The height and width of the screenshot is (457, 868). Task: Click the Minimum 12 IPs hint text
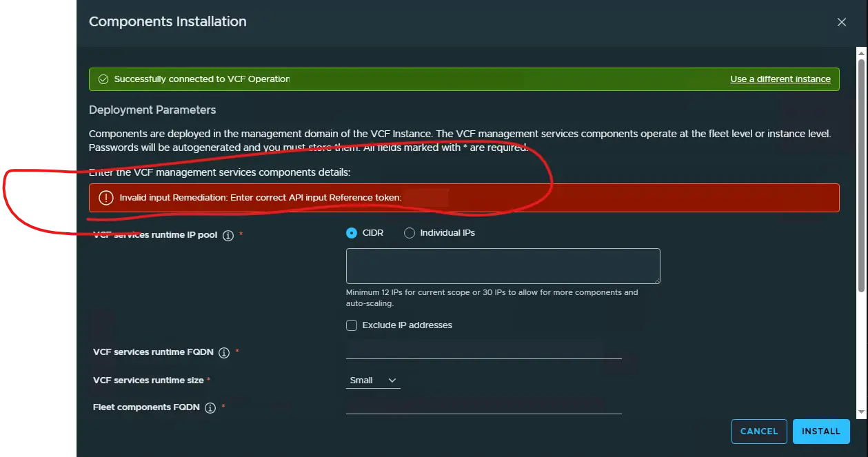(x=492, y=298)
